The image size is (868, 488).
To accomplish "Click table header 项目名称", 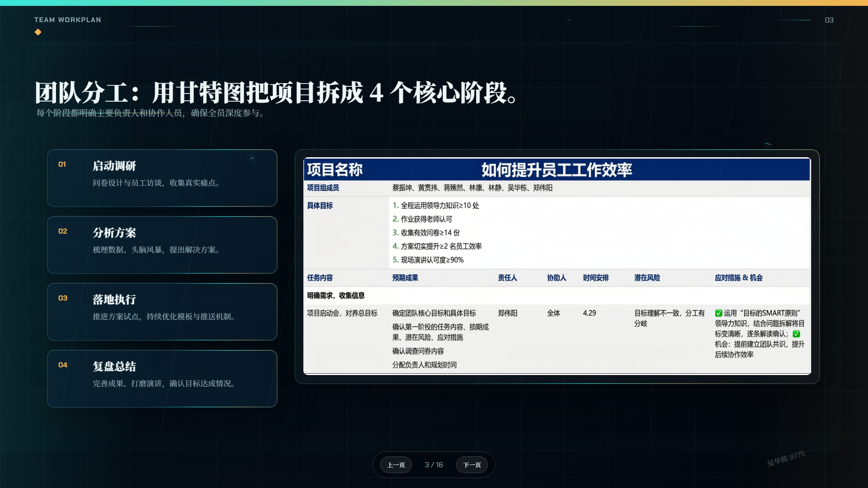I will pos(335,169).
